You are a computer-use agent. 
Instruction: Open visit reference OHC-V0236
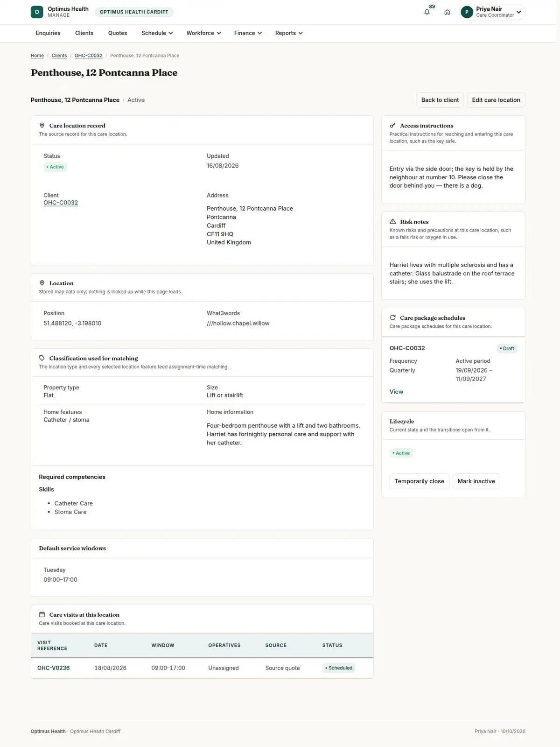click(x=54, y=668)
